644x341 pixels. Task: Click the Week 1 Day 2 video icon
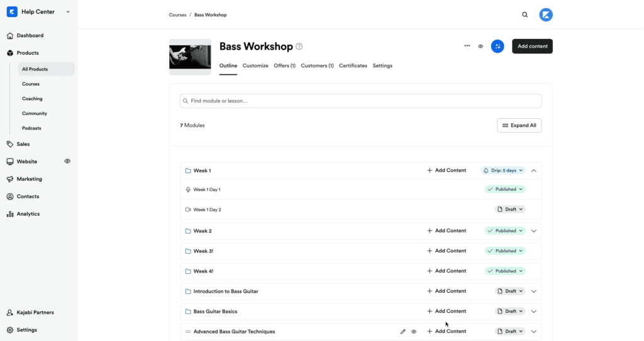coord(188,210)
